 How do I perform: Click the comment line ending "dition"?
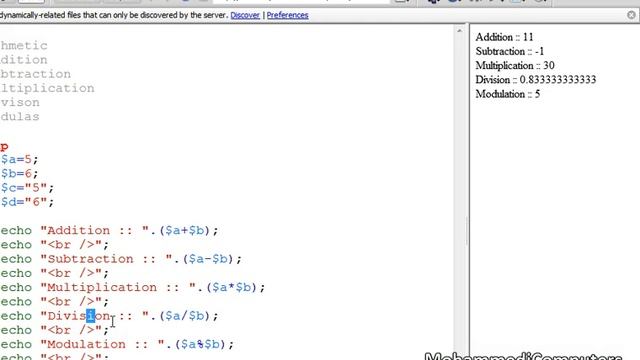click(24, 60)
